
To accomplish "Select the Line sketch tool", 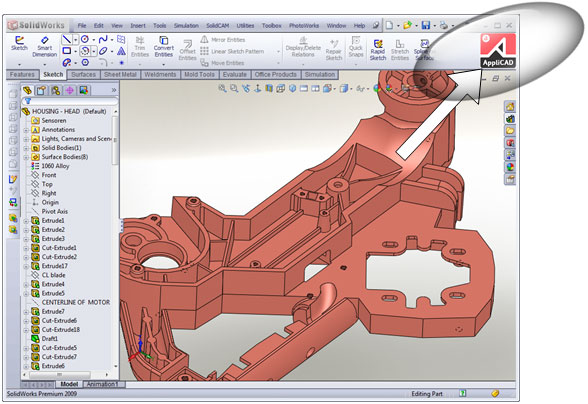I will pyautogui.click(x=66, y=39).
